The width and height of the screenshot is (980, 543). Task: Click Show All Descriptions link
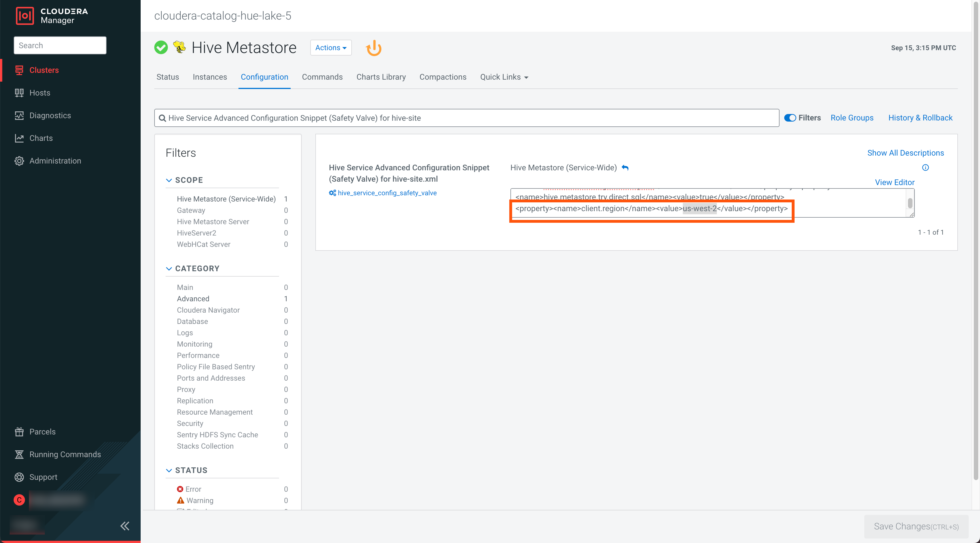[905, 153]
